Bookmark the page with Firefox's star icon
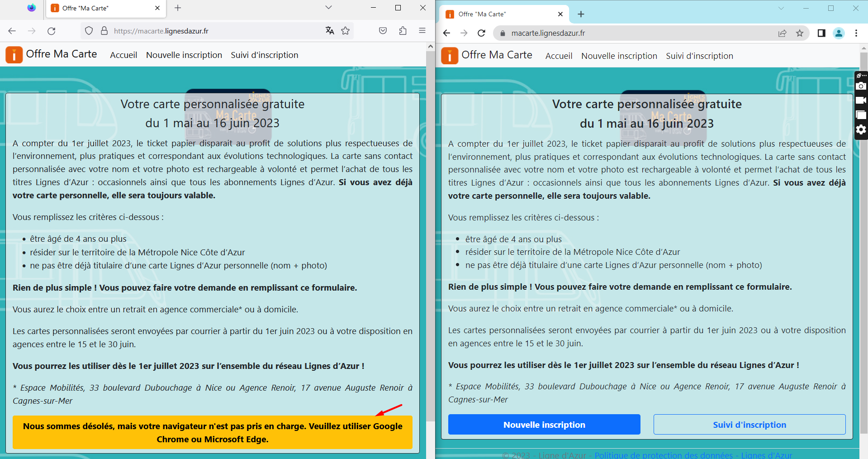The height and width of the screenshot is (459, 868). click(346, 31)
